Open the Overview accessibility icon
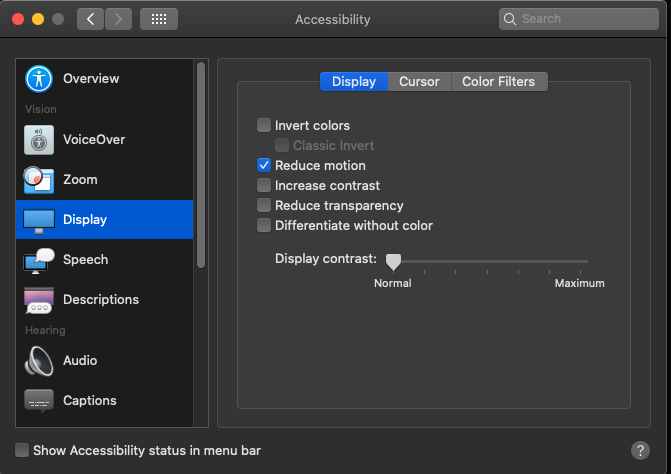671x474 pixels. pyautogui.click(x=39, y=79)
